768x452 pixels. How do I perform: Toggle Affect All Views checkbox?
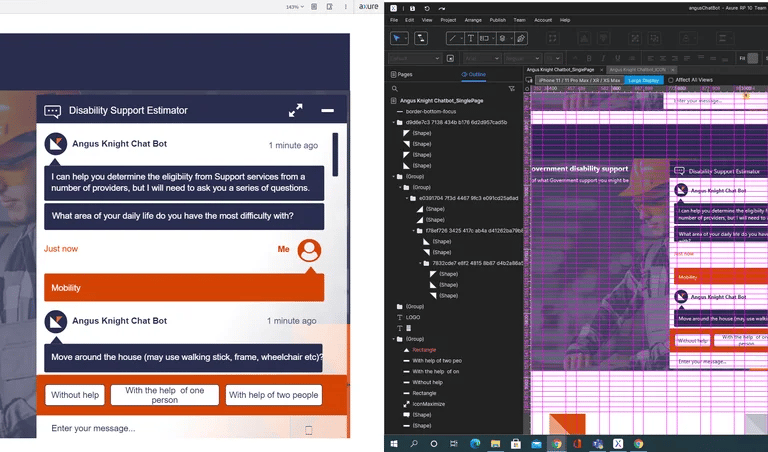click(x=670, y=79)
